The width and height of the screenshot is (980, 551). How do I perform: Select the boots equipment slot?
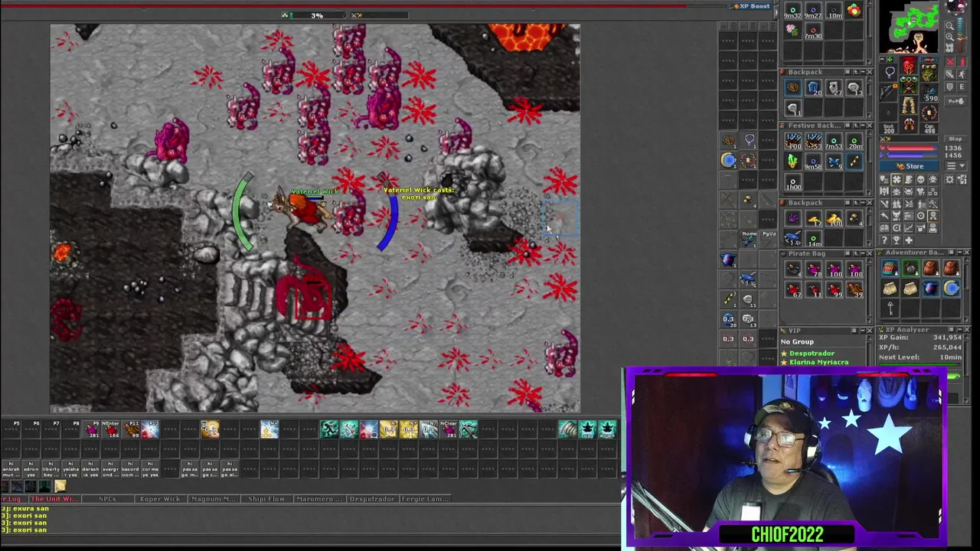909,123
